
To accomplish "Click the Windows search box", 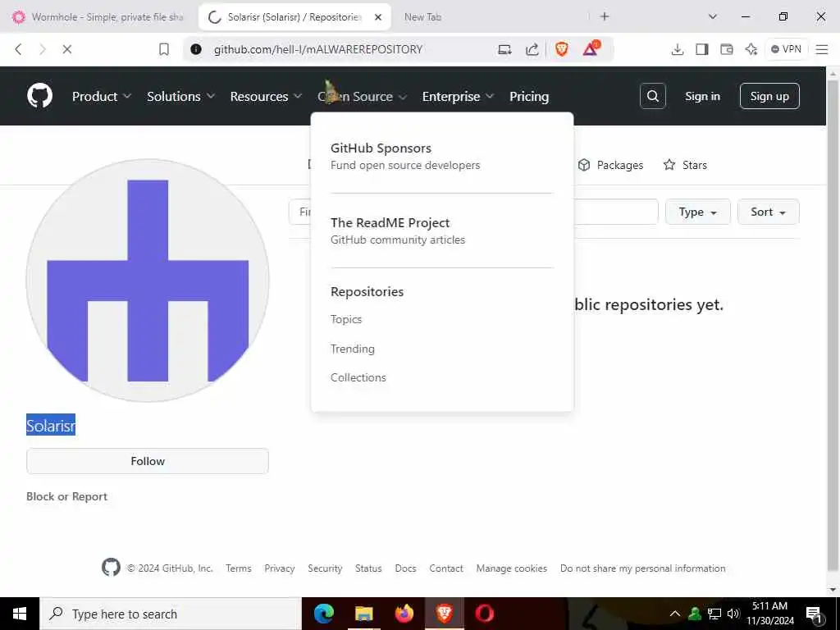I will tap(171, 614).
